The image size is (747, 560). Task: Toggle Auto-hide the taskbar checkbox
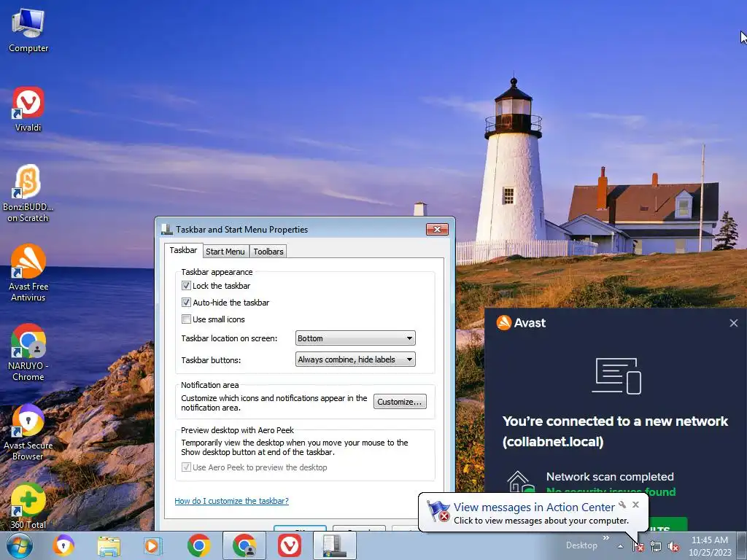(186, 303)
